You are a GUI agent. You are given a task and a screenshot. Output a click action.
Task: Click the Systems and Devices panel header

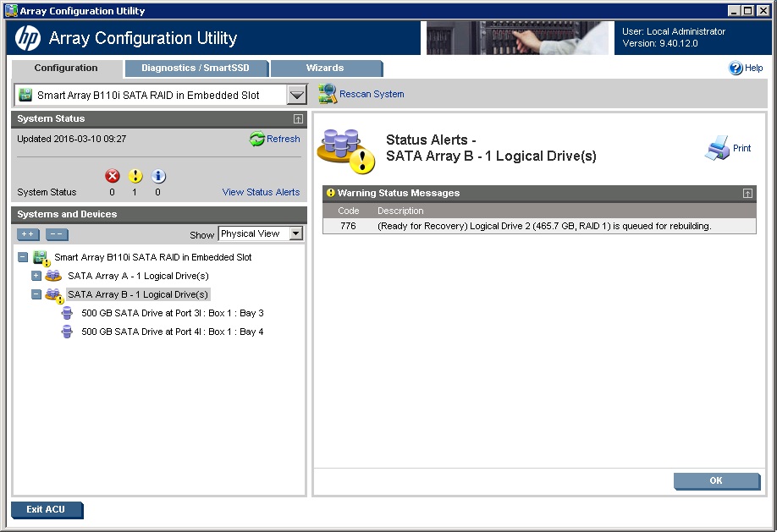click(159, 215)
